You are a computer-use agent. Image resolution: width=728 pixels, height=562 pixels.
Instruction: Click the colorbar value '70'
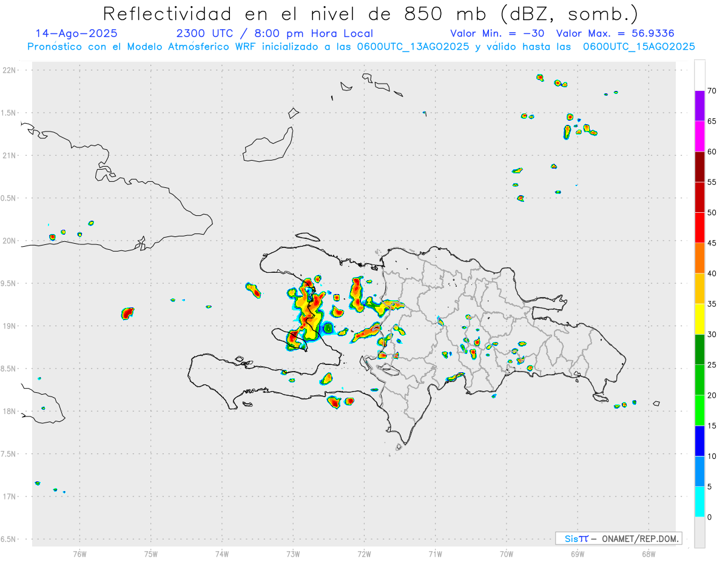point(712,91)
